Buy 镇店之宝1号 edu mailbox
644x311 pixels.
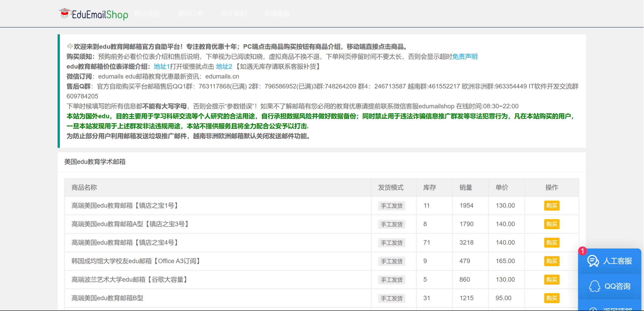pos(551,206)
